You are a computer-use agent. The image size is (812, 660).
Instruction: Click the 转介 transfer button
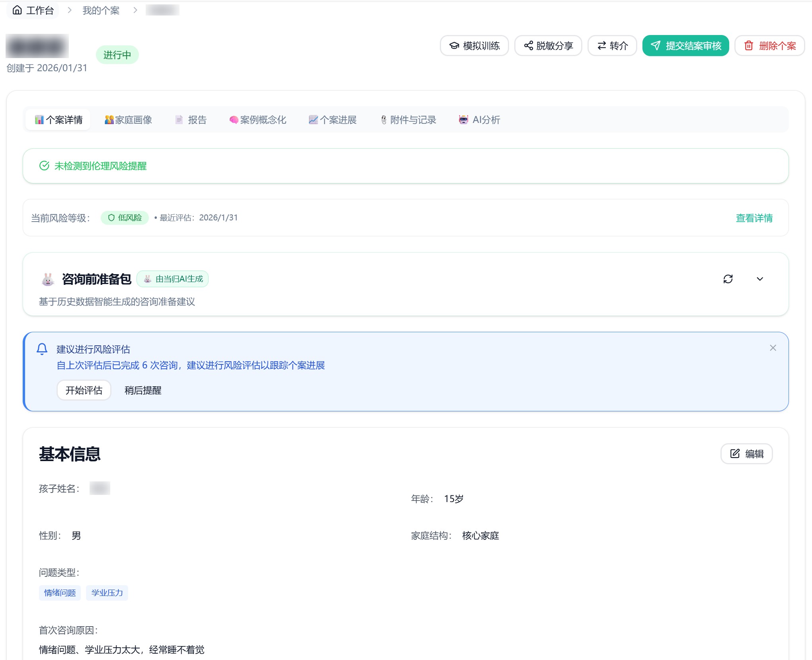pos(612,46)
